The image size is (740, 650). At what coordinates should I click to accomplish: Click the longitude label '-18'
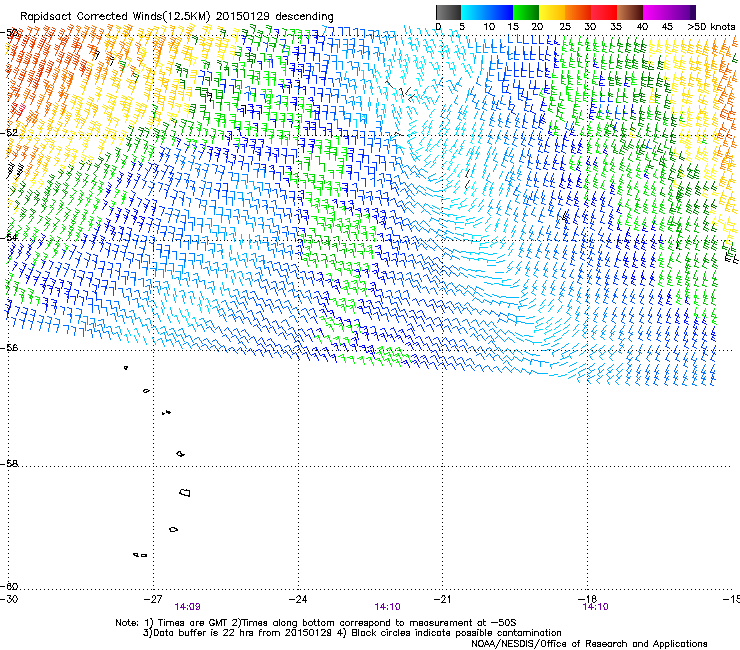click(x=588, y=599)
